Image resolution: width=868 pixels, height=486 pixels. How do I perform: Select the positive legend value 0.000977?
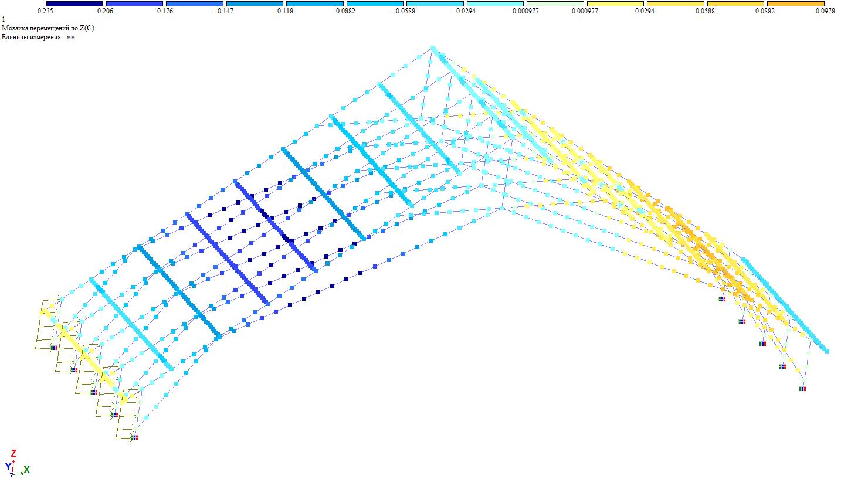(585, 11)
